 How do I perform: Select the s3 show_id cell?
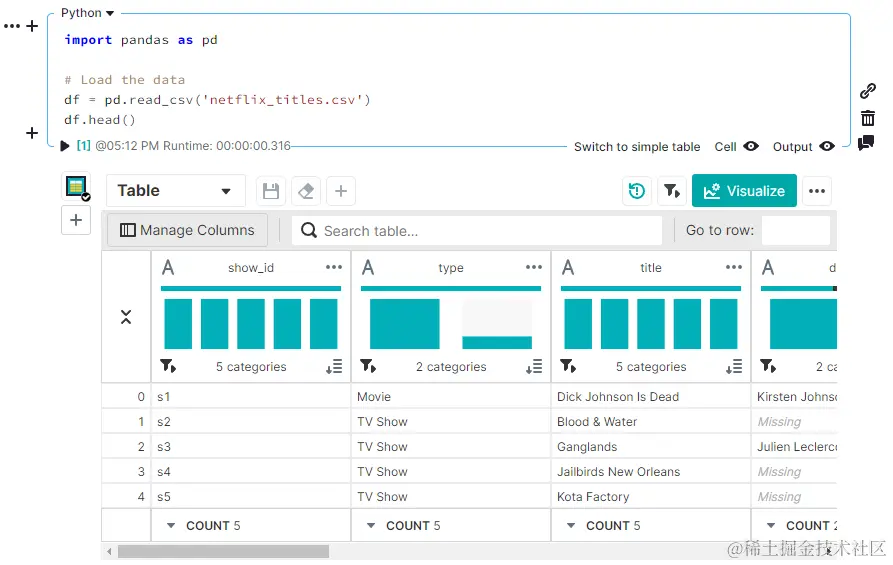point(251,447)
